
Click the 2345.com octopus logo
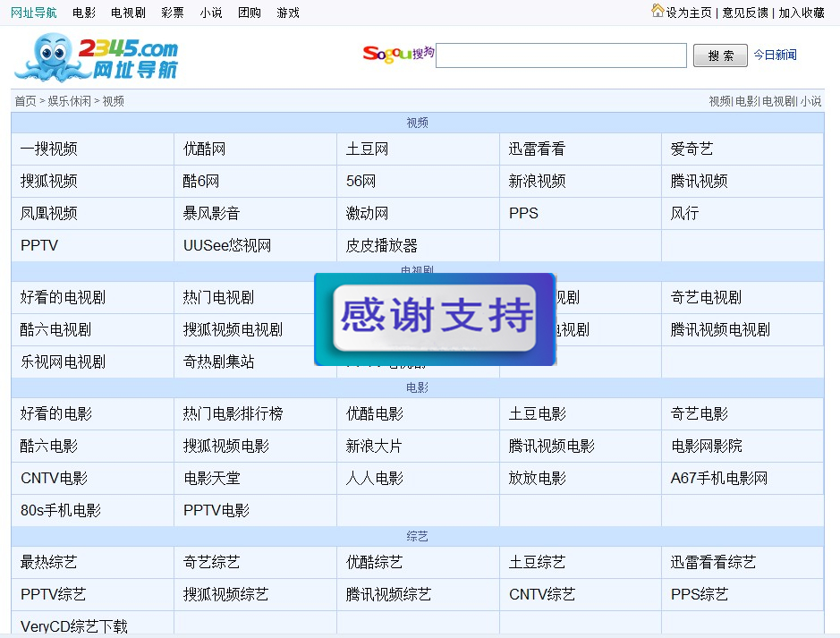point(97,57)
